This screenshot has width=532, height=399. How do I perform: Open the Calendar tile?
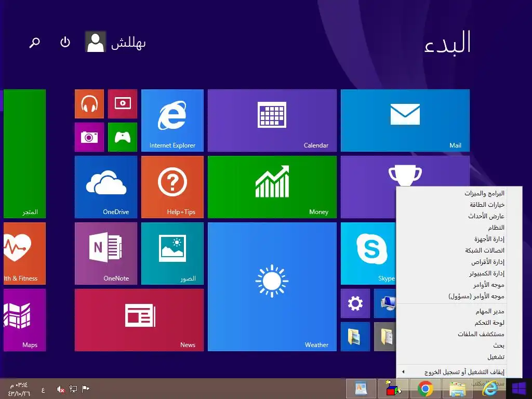(x=272, y=121)
